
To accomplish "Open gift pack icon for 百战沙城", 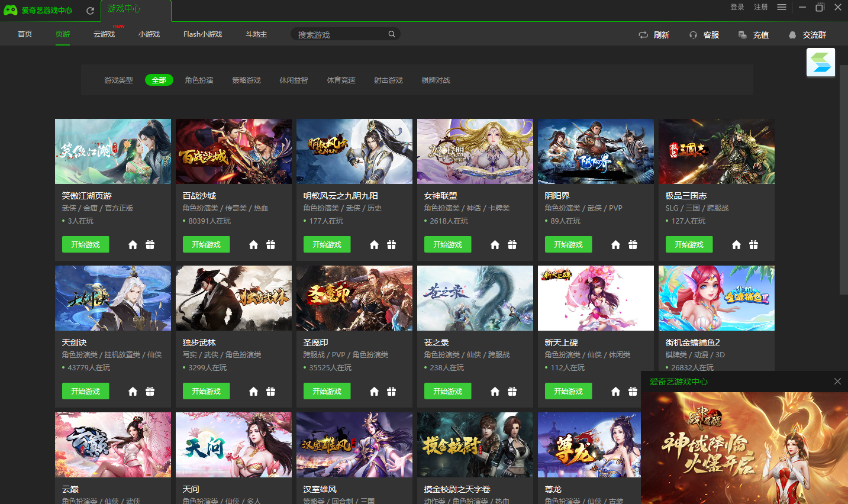I will (x=271, y=244).
